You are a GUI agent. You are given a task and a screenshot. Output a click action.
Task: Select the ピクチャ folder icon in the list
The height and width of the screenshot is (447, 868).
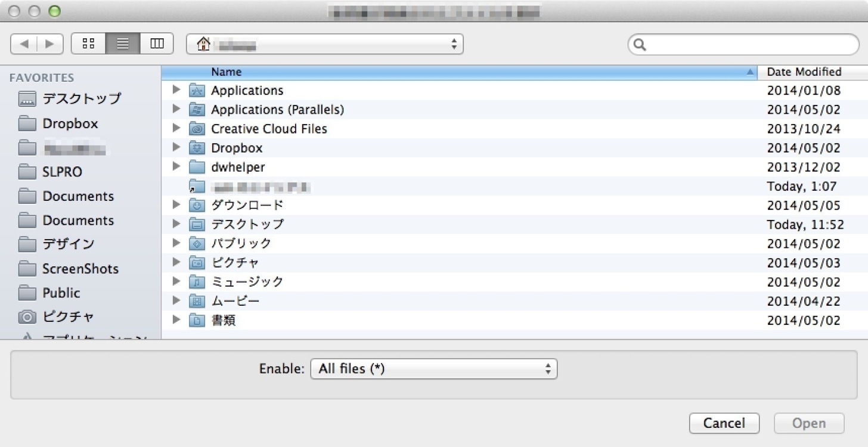[x=197, y=263]
